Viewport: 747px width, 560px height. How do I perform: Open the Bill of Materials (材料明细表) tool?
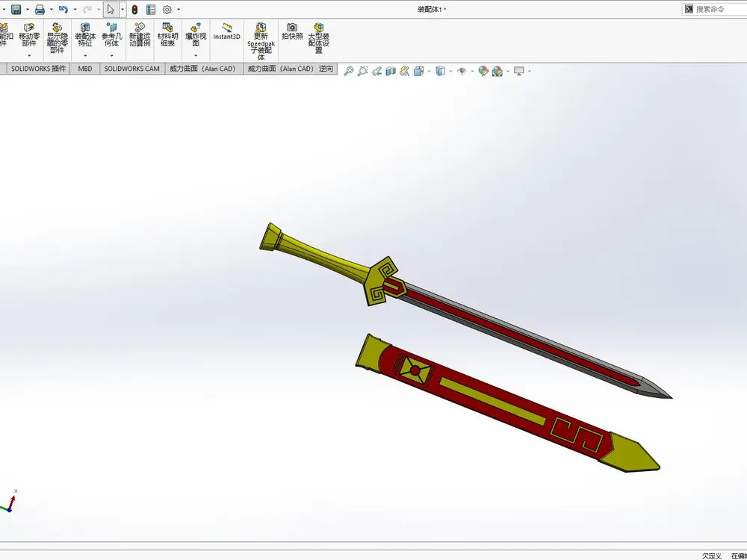coord(167,35)
